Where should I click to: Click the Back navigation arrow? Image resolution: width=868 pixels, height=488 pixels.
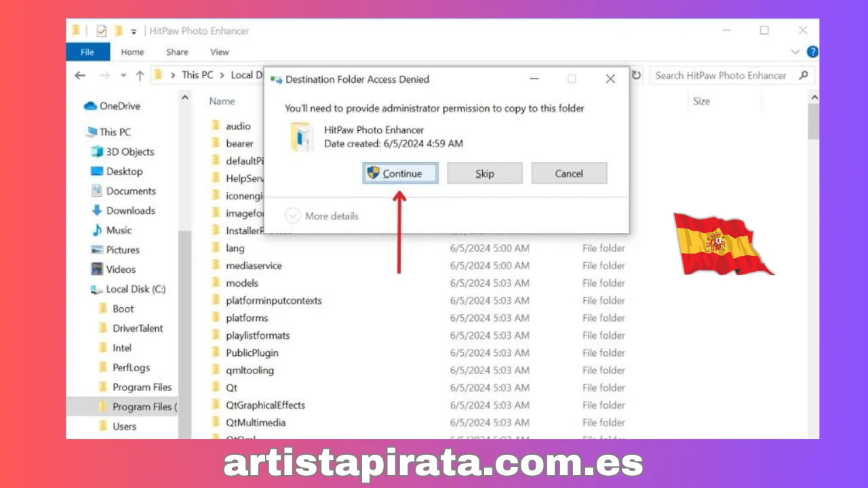(80, 75)
